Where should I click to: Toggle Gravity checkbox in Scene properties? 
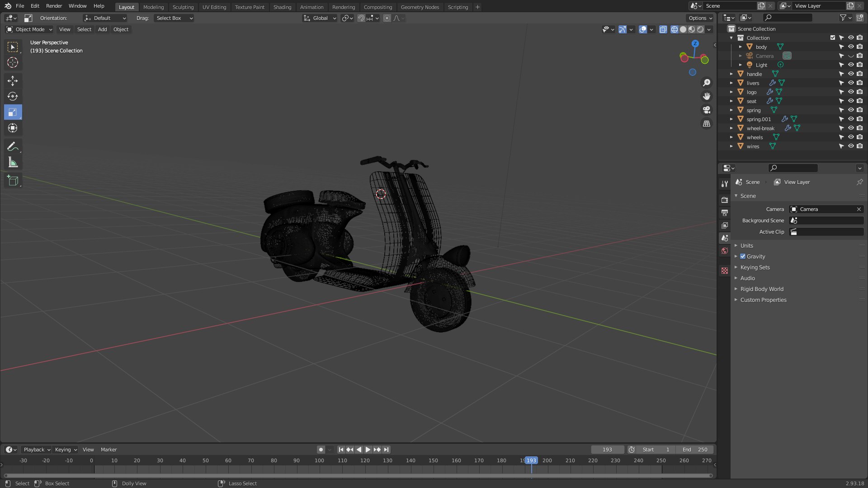tap(743, 256)
